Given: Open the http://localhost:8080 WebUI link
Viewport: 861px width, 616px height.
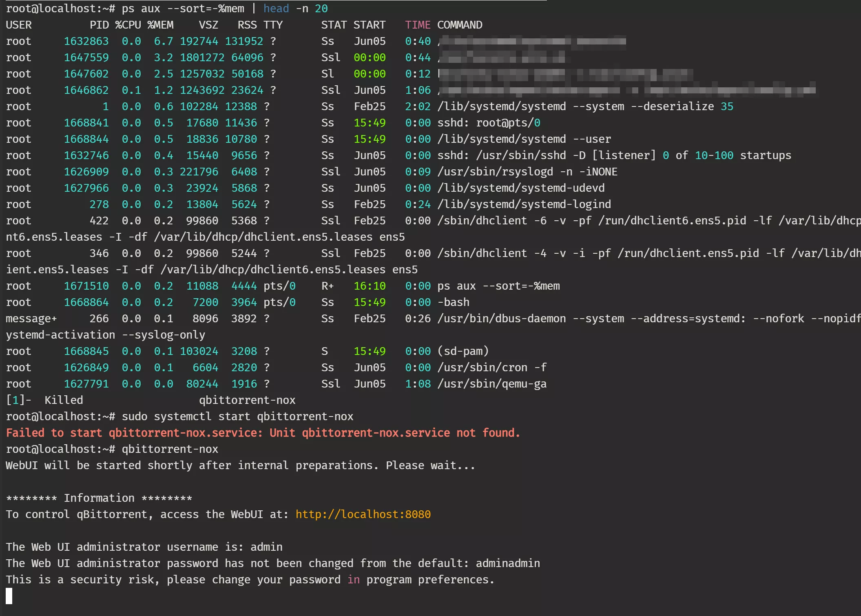Looking at the screenshot, I should (x=363, y=514).
